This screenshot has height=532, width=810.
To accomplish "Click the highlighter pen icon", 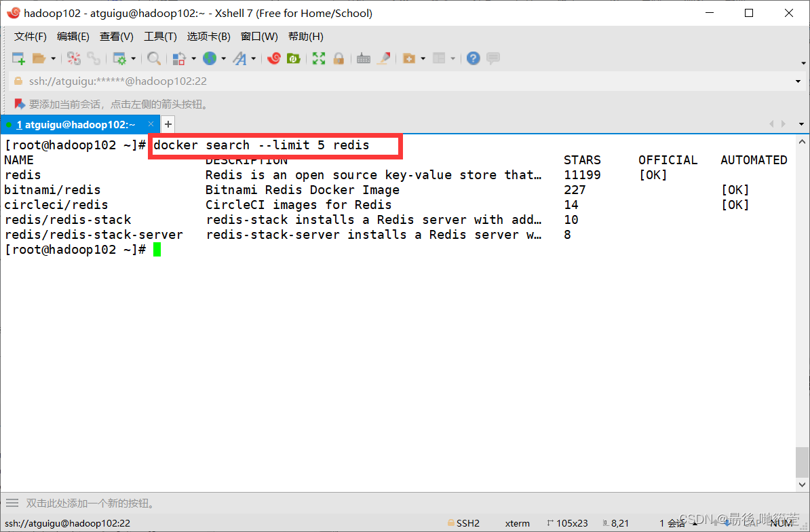I will (383, 58).
